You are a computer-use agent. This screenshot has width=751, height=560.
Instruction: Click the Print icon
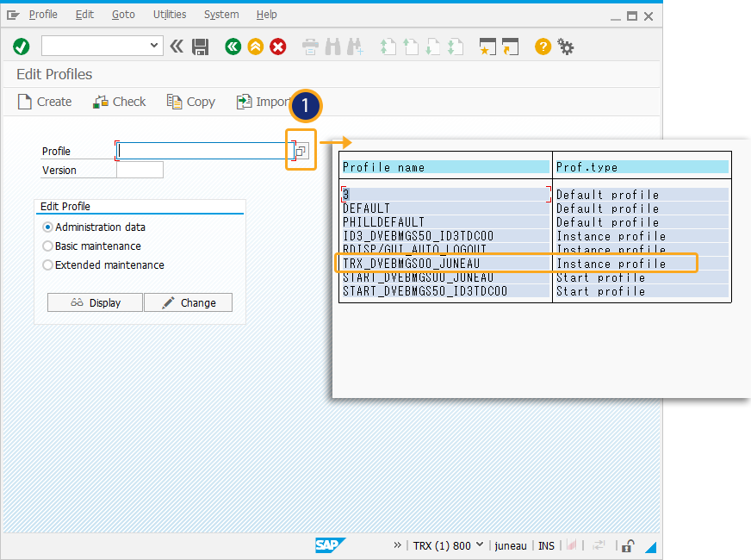(310, 47)
